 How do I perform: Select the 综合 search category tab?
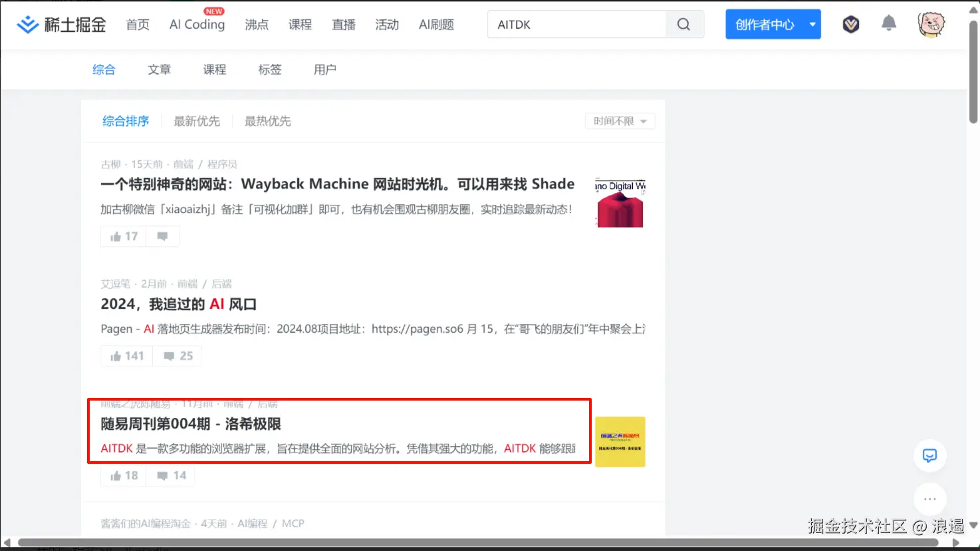click(x=104, y=69)
